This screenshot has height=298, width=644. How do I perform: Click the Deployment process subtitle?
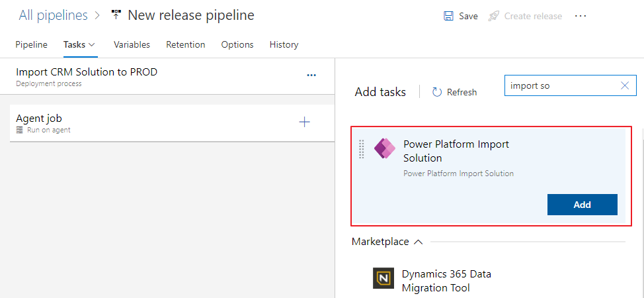click(49, 83)
